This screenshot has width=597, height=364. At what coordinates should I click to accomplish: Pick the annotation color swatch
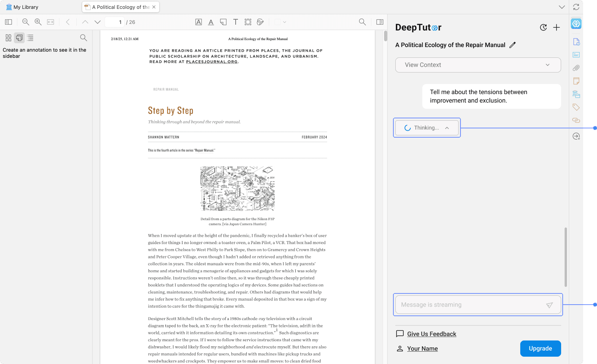click(277, 22)
